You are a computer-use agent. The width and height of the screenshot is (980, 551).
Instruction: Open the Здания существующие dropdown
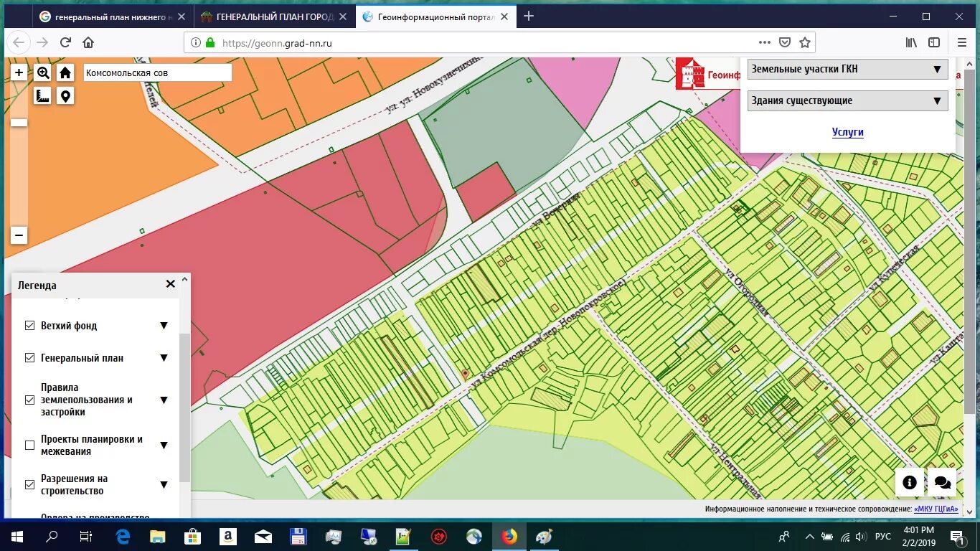point(847,101)
